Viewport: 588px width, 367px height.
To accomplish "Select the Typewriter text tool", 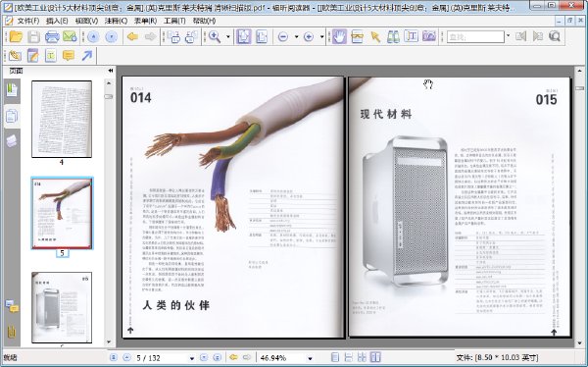I will tap(412, 36).
